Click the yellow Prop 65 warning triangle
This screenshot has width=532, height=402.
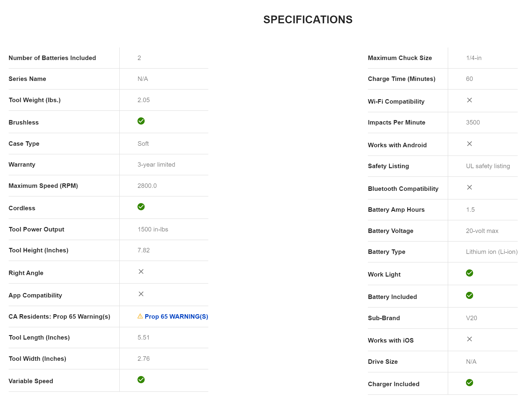tap(140, 316)
